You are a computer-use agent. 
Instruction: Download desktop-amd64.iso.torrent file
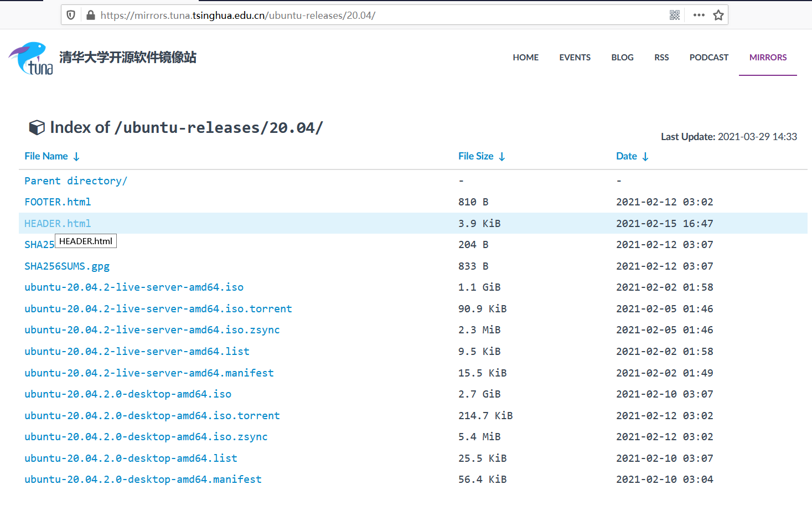click(152, 416)
